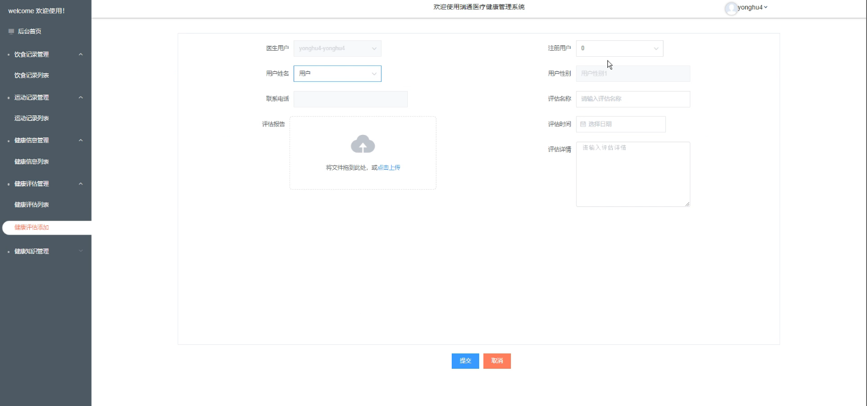This screenshot has height=406, width=868.
Task: Collapse the 运动记录管理 menu
Action: point(46,98)
